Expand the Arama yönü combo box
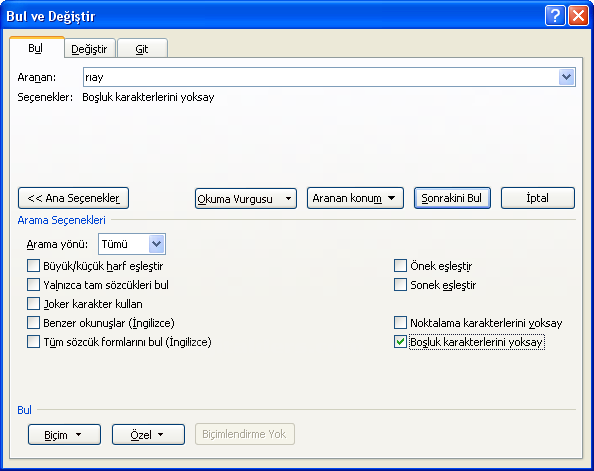Screen dimensions: 594x471 [156, 244]
